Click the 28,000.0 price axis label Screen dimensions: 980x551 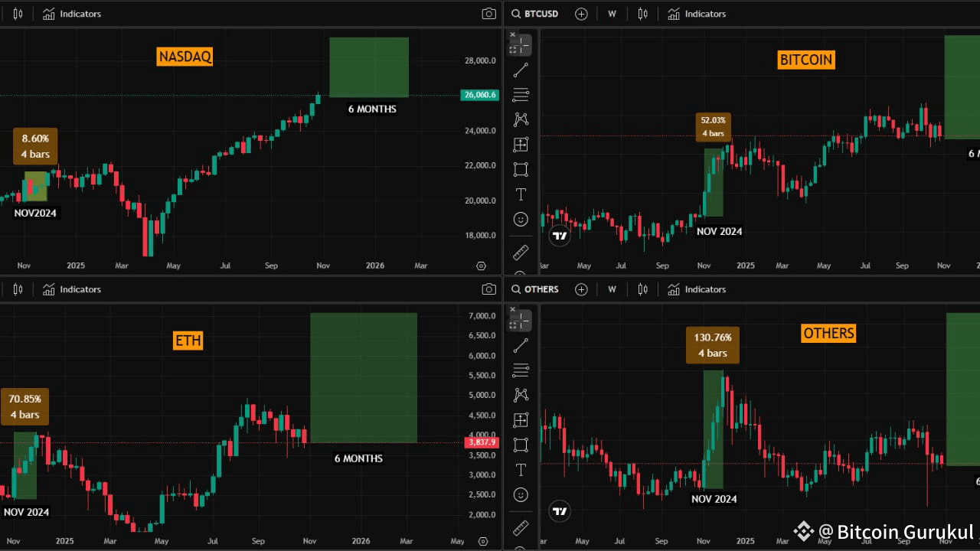click(x=481, y=60)
